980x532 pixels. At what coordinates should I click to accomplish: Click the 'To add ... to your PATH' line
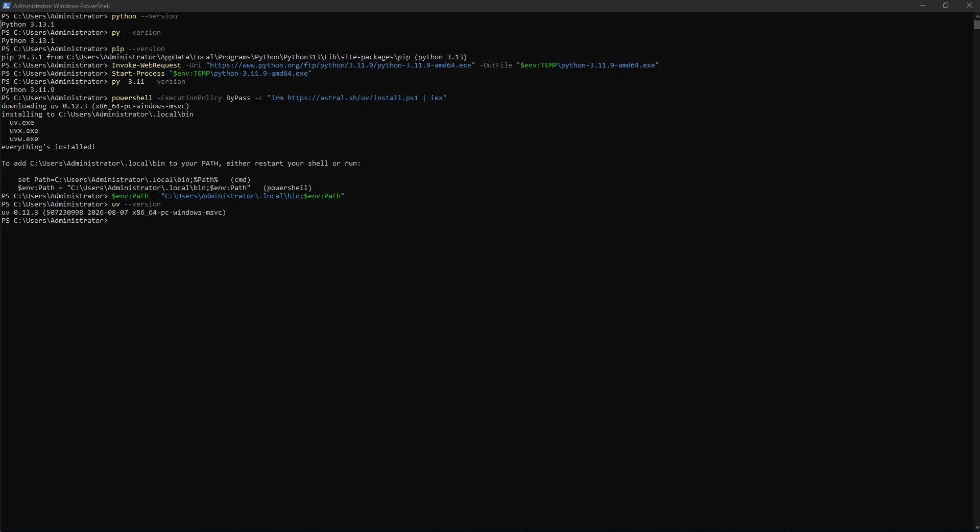181,164
